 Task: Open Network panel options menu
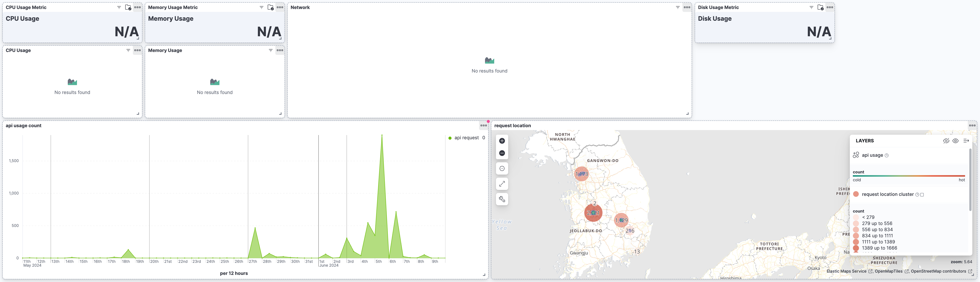[x=687, y=7]
